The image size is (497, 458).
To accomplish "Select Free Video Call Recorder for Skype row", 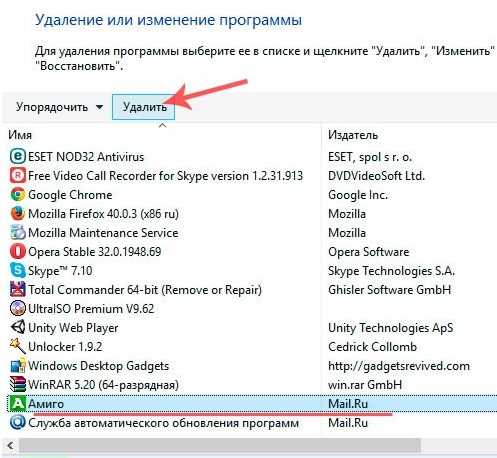I will point(165,176).
